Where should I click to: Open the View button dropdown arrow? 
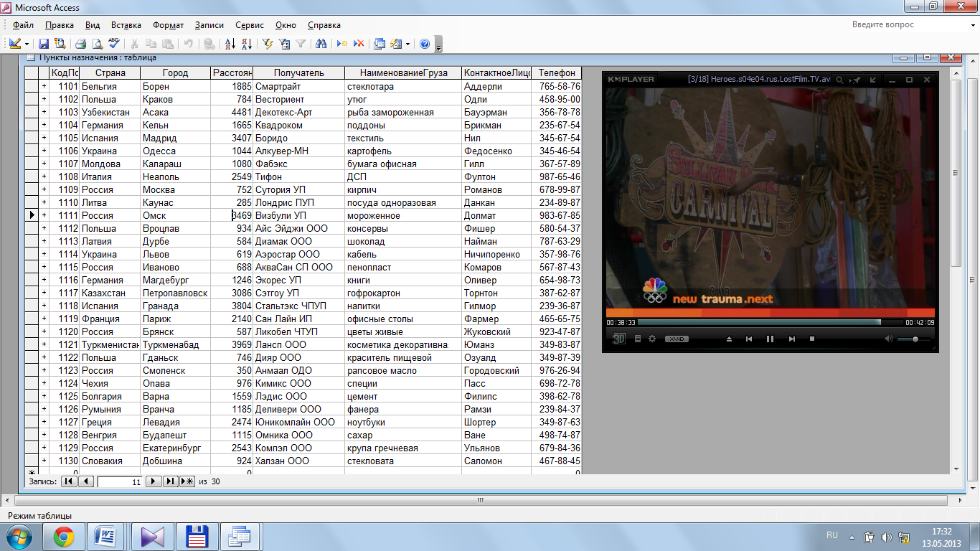[x=27, y=44]
